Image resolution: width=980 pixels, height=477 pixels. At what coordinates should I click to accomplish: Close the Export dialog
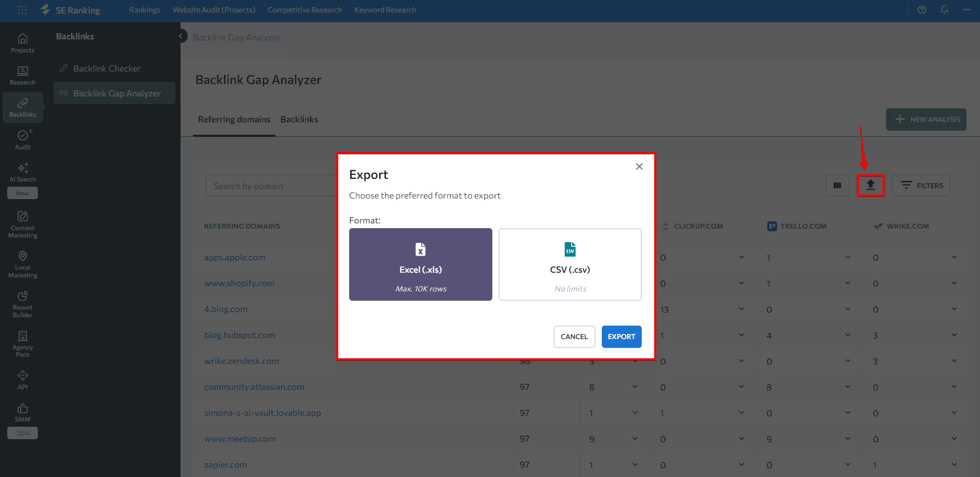tap(639, 166)
